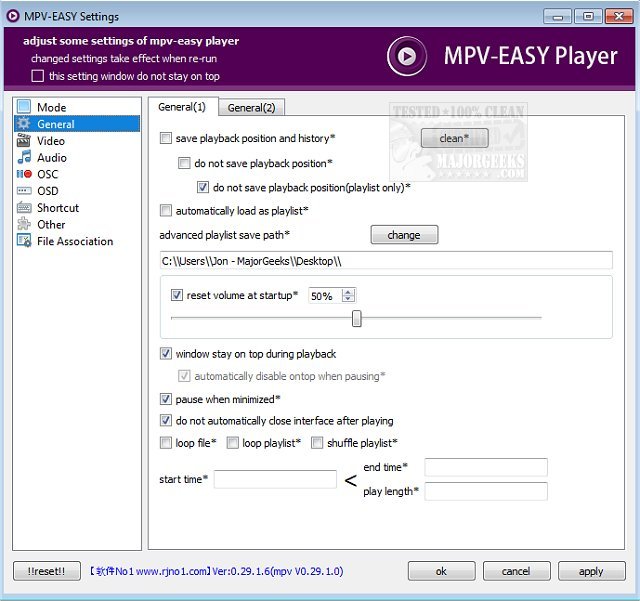Image resolution: width=640 pixels, height=601 pixels.
Task: Toggle settings window stay on top checkbox
Action: tap(38, 76)
